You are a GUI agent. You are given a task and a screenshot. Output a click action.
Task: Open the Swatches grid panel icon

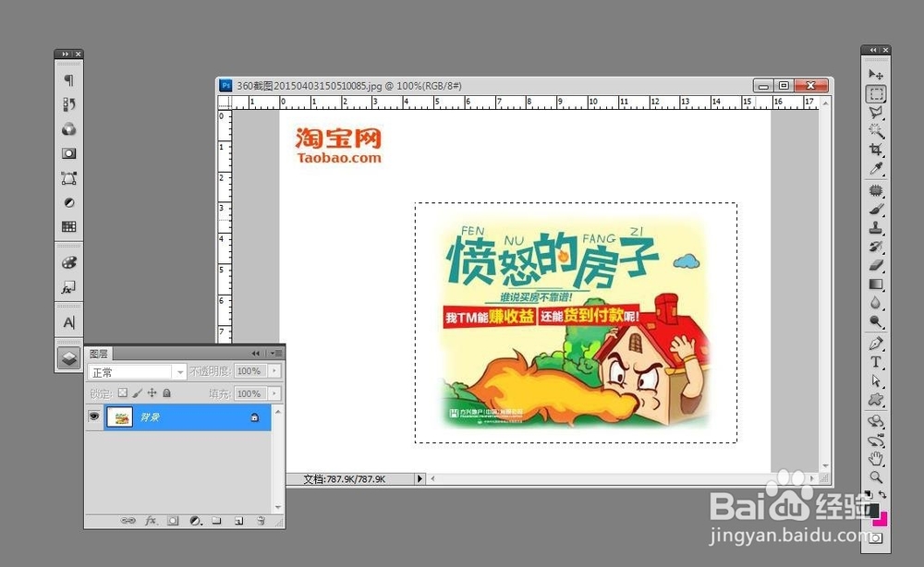pyautogui.click(x=69, y=226)
